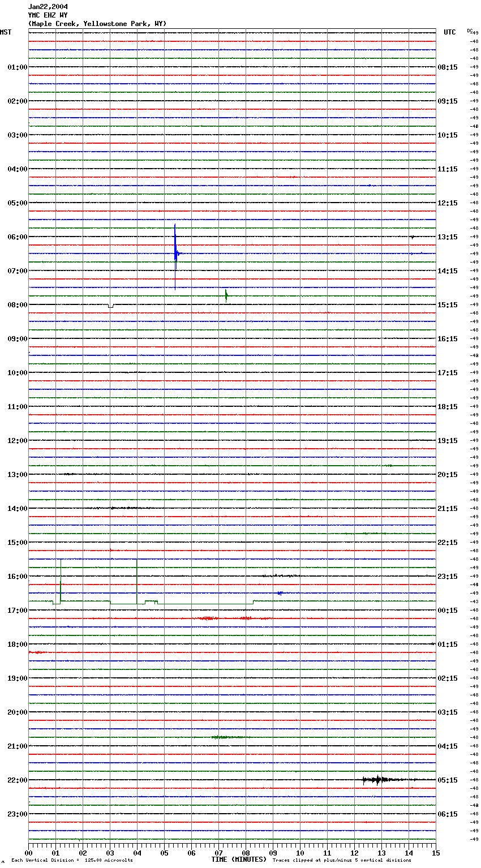
Task: Click the 13:15 UTC time label
Action: click(x=448, y=237)
